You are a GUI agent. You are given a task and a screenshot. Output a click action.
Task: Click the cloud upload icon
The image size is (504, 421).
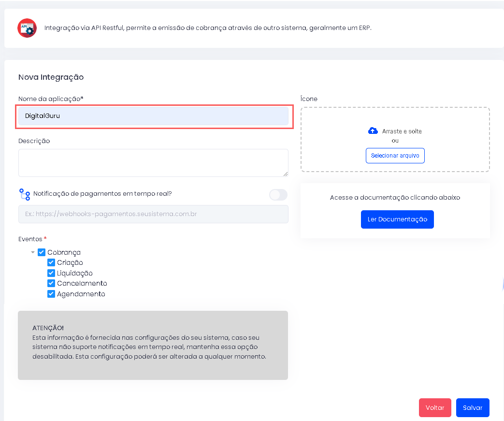pyautogui.click(x=373, y=131)
